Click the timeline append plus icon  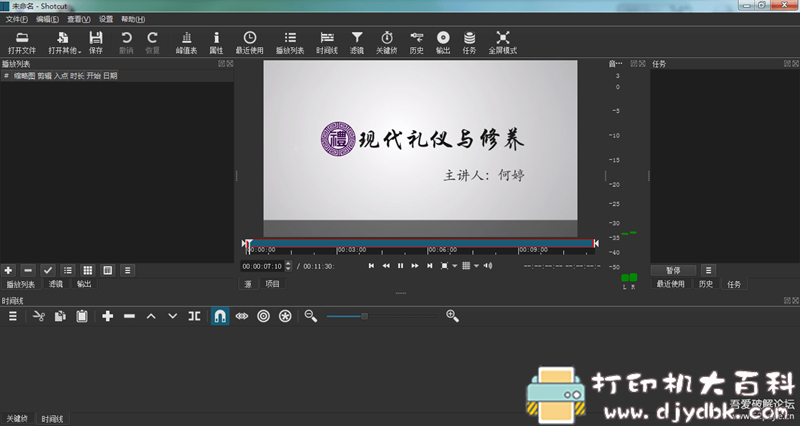point(108,316)
